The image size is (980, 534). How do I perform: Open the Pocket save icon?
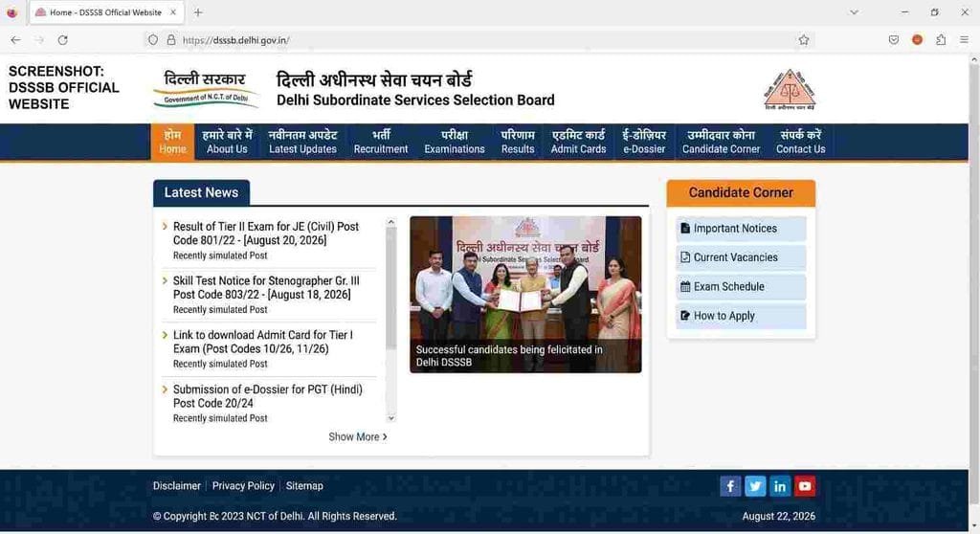894,40
